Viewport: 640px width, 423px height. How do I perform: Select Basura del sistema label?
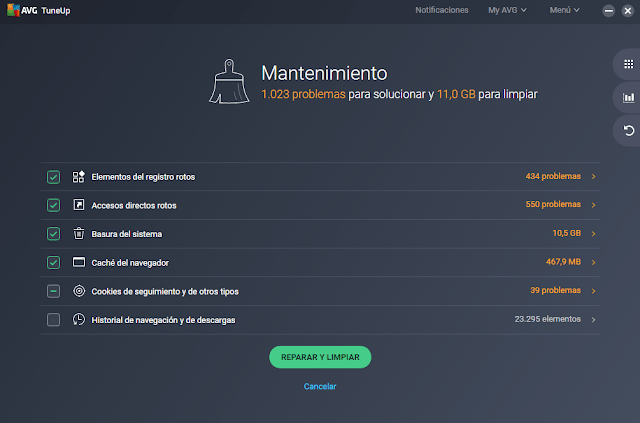point(127,234)
